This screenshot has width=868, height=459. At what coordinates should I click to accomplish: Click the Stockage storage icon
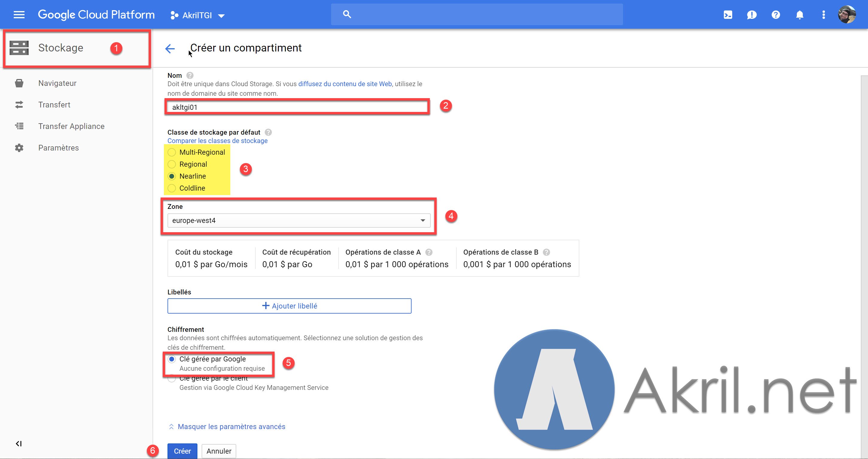pos(19,48)
